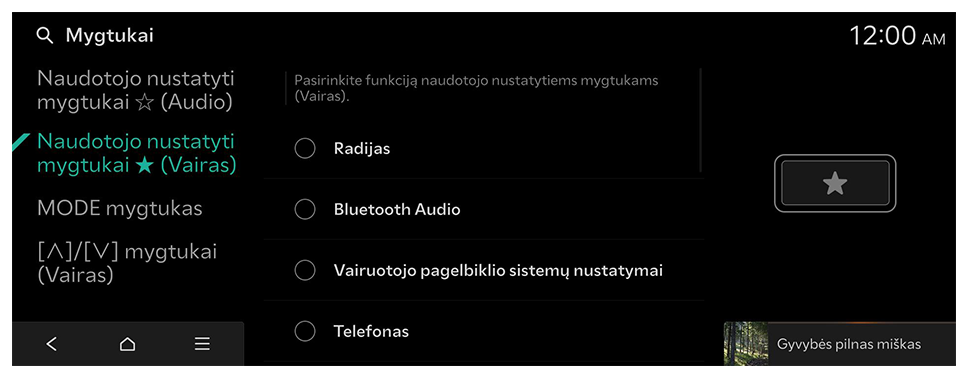Open the home screen via house icon
The image size is (968, 378).
pyautogui.click(x=127, y=344)
